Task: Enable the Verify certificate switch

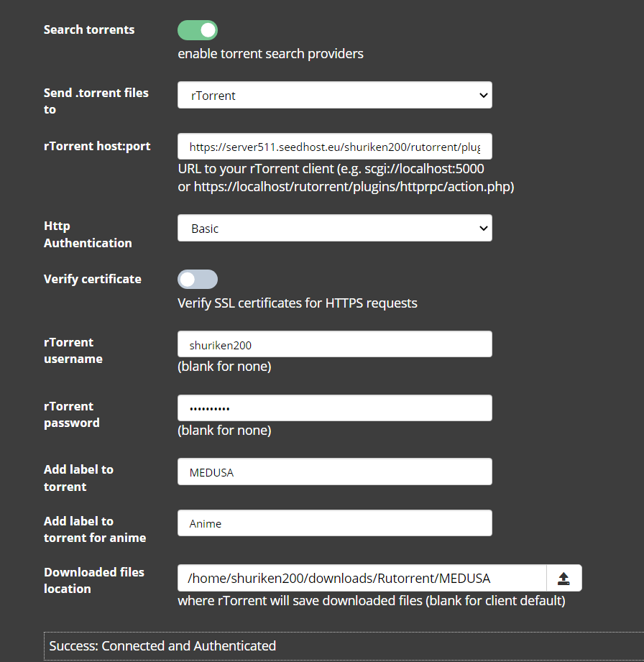Action: click(197, 279)
